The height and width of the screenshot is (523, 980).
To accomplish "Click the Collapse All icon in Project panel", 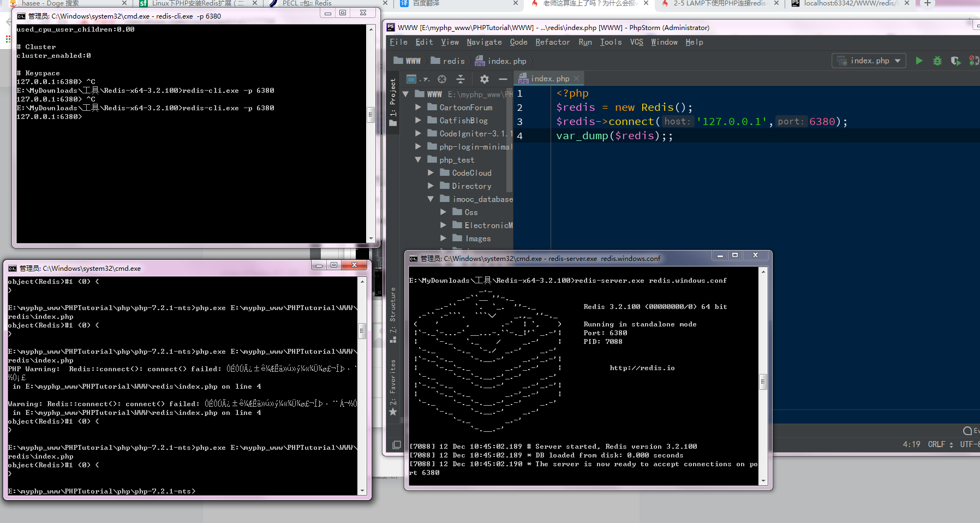I will pyautogui.click(x=461, y=79).
